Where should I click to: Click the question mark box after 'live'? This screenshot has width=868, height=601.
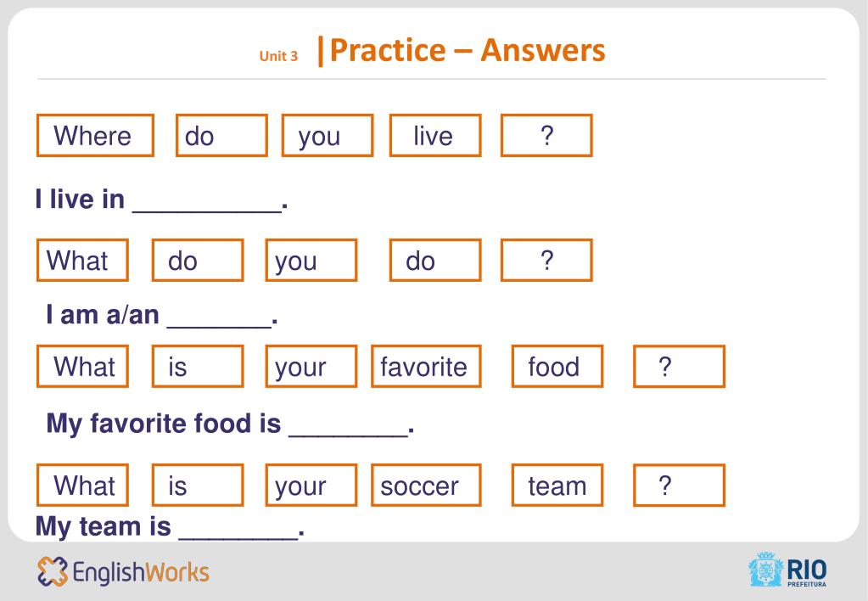pyautogui.click(x=546, y=135)
